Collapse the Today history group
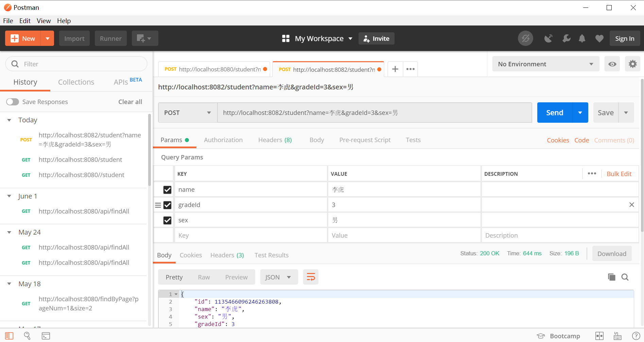Viewport: 644px width, 342px height. point(10,120)
